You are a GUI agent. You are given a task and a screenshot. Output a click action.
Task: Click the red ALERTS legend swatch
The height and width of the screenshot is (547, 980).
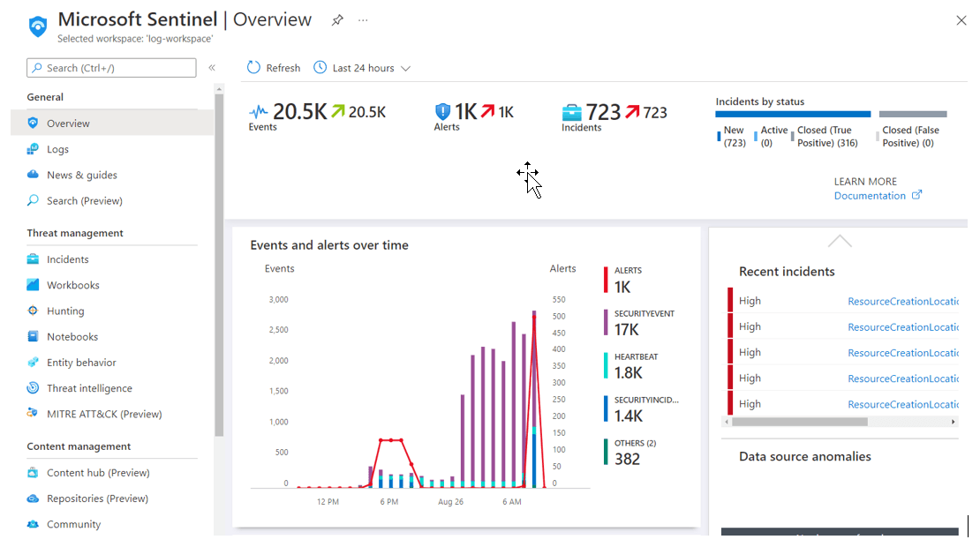[x=606, y=280]
